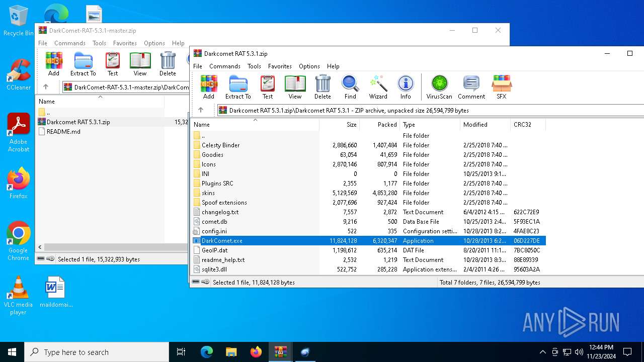The width and height of the screenshot is (644, 362).
Task: Select Darkcomet RAT 5.3.1.zip in back window
Action: [78, 122]
